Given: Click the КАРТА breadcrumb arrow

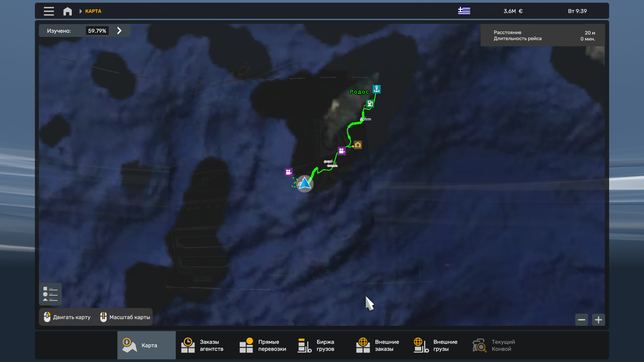Looking at the screenshot, I should (x=80, y=11).
